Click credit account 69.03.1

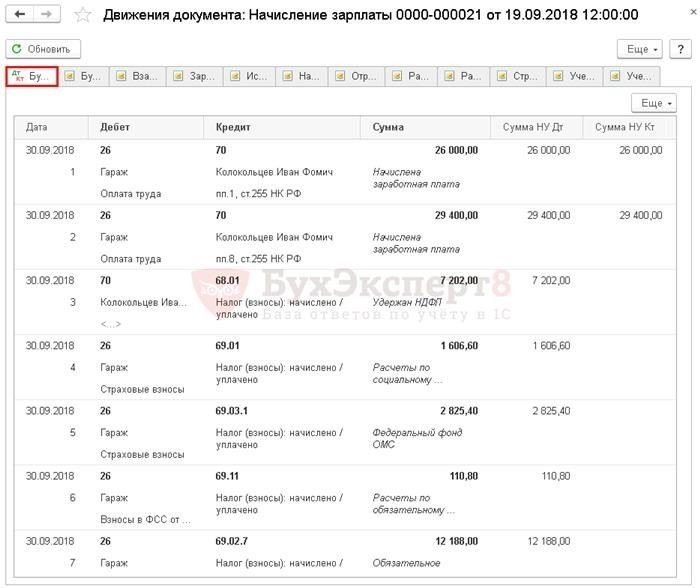coord(231,411)
